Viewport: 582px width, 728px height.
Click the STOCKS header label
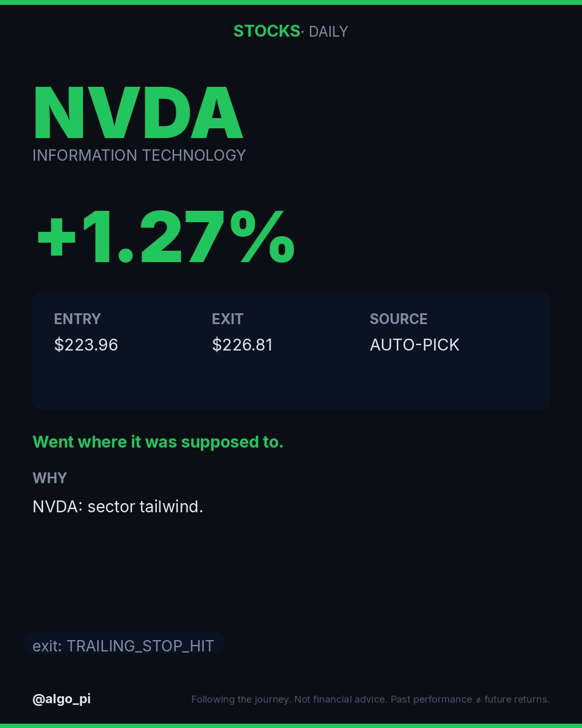click(x=267, y=31)
